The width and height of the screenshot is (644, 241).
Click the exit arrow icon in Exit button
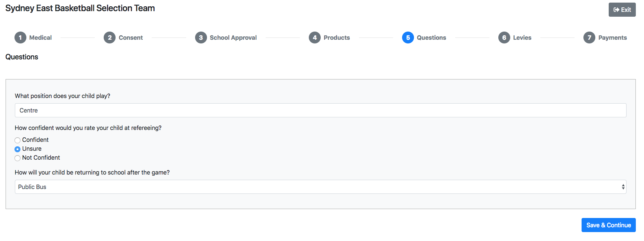coord(617,10)
